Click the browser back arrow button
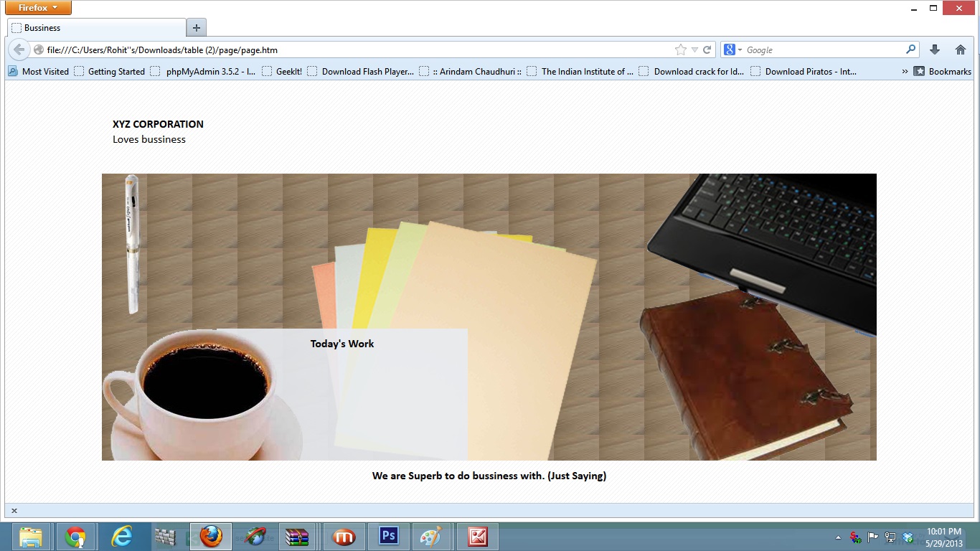Screen dimensions: 980x551 [19, 50]
